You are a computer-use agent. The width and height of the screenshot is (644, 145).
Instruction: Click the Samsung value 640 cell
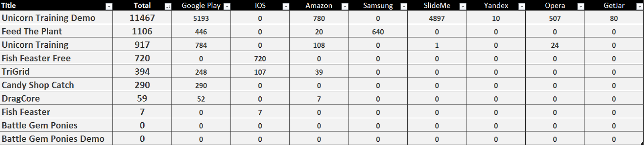[x=378, y=31]
